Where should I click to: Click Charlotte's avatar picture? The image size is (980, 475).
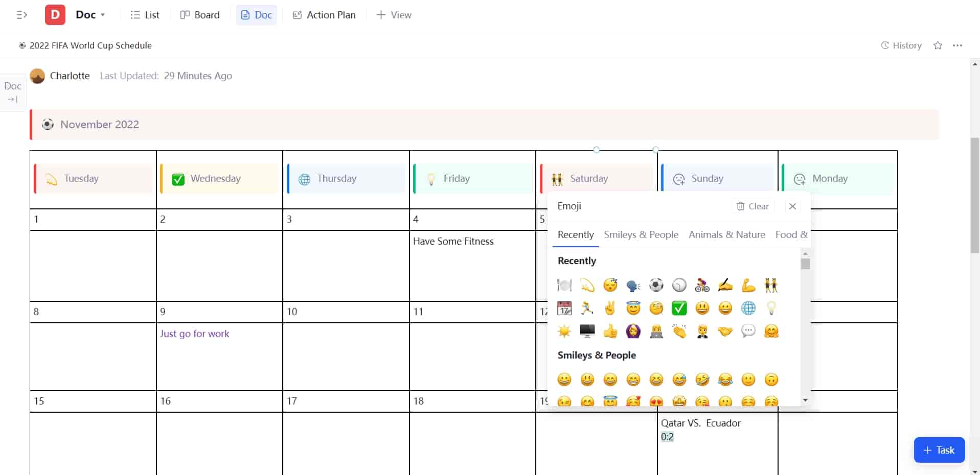[x=37, y=76]
